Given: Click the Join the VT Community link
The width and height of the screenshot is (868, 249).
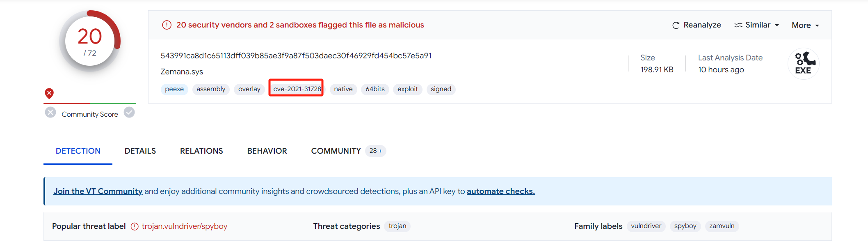Looking at the screenshot, I should click(98, 191).
